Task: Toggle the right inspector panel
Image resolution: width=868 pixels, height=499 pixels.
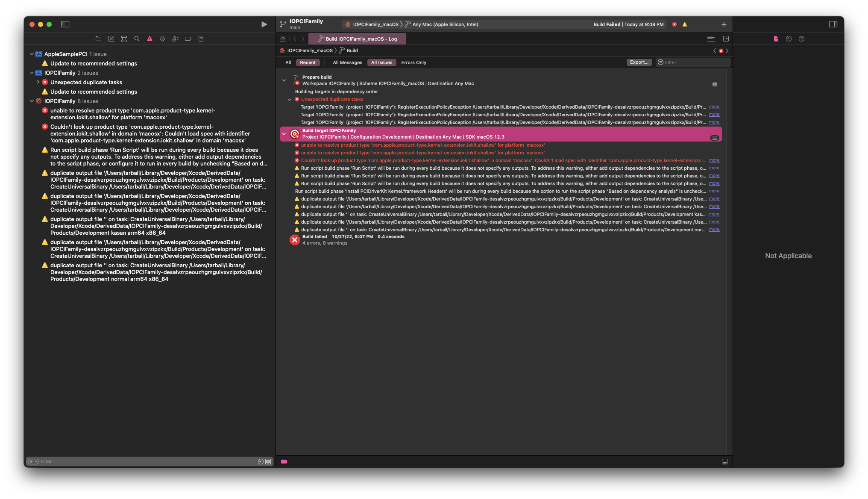Action: [833, 24]
